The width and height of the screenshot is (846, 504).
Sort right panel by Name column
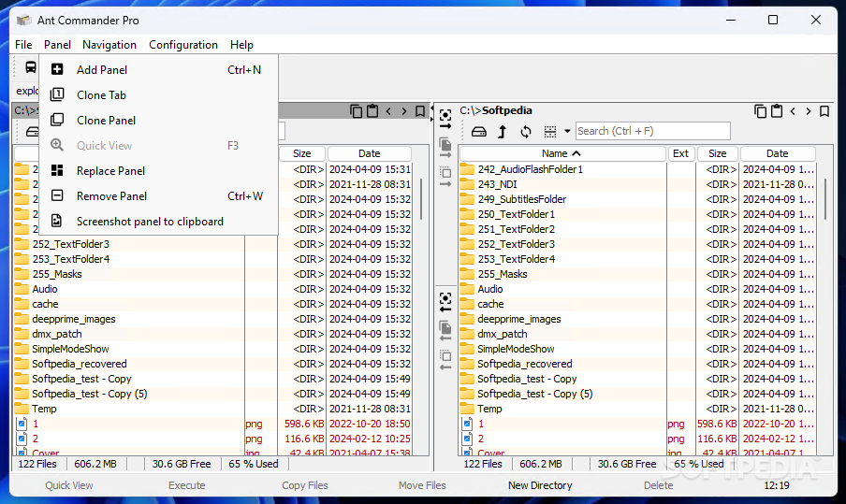point(562,153)
